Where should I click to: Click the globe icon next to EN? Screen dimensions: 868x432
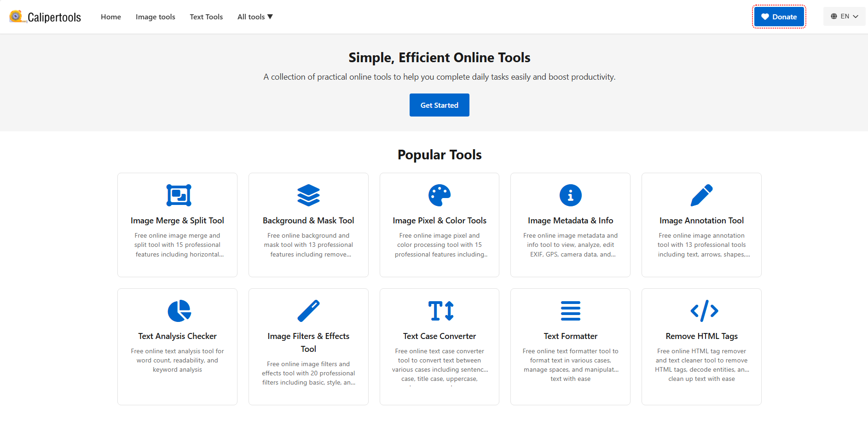[x=833, y=16]
